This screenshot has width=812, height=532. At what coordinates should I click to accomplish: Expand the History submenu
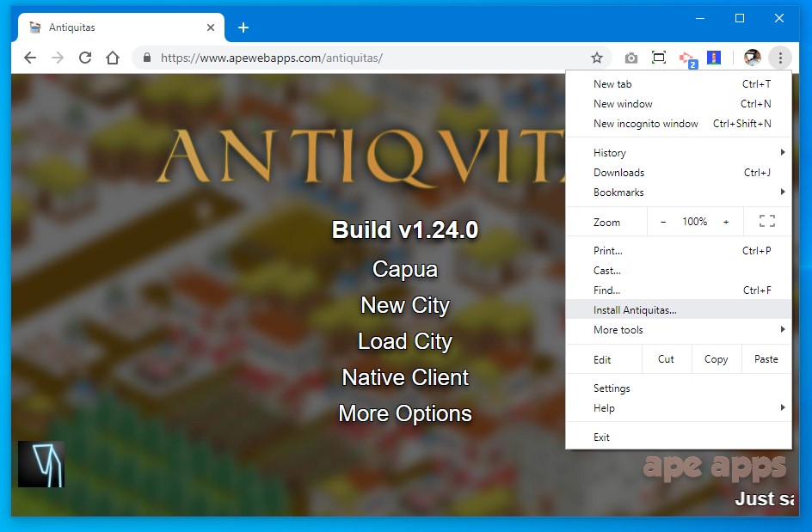pos(679,153)
